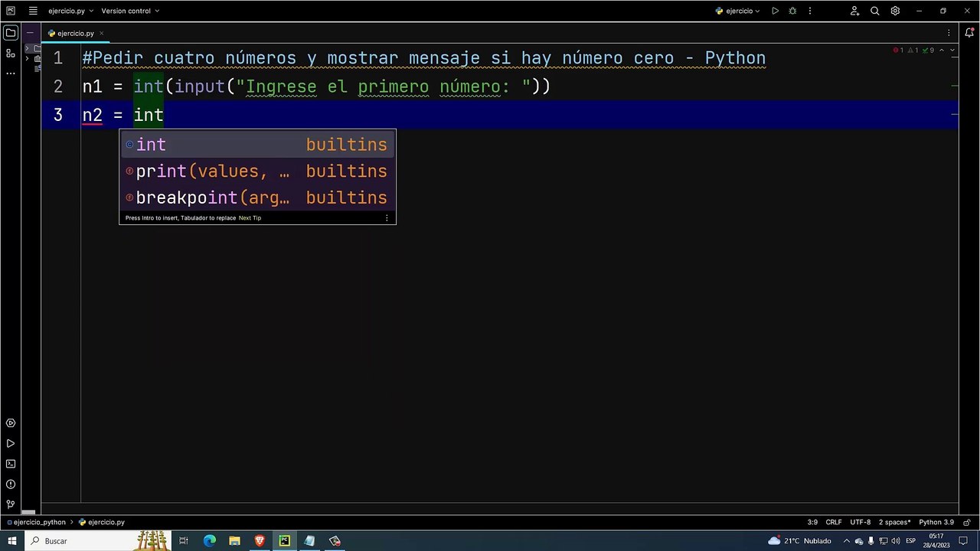
Task: Click ejercicio_python in the breadcrumb bar
Action: 38,522
